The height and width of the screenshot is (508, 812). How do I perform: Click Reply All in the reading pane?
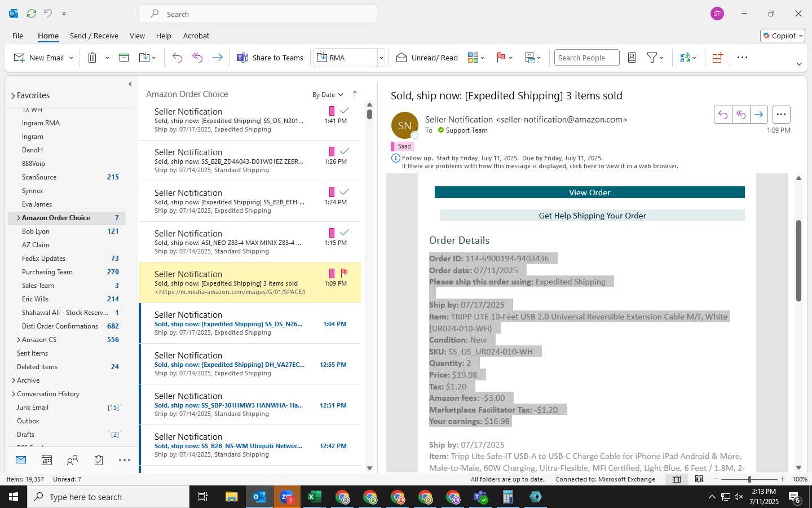pyautogui.click(x=741, y=115)
